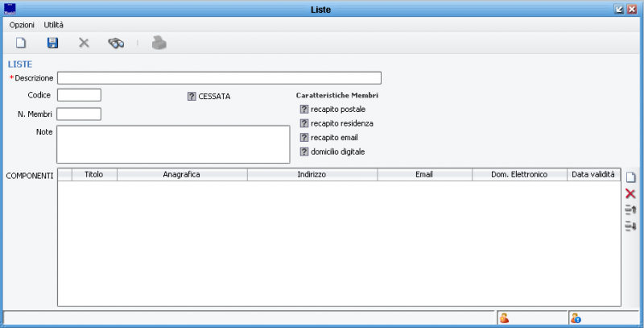The image size is (644, 328).
Task: Click the Indirizzo column header
Action: tap(312, 175)
